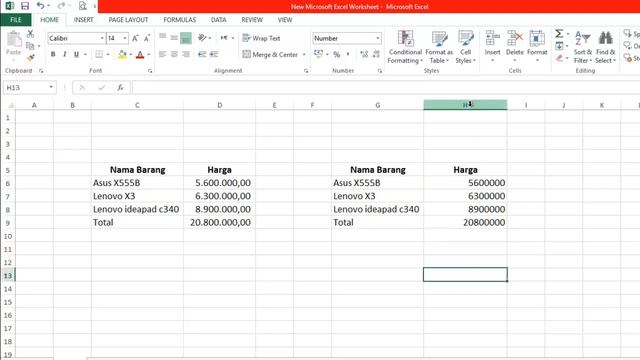
Task: Click the Paste clipboard icon
Action: [x=13, y=39]
